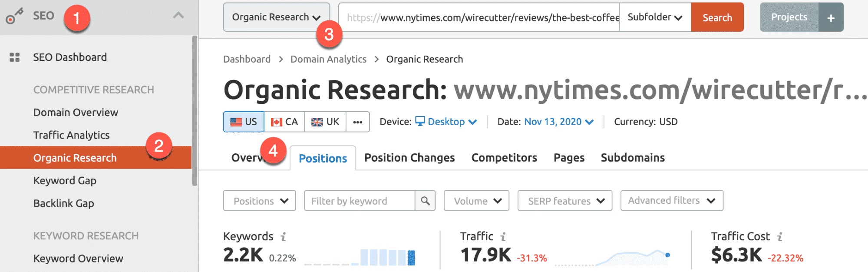The height and width of the screenshot is (272, 868).
Task: Collapse the SEO sidebar section
Action: [x=178, y=16]
